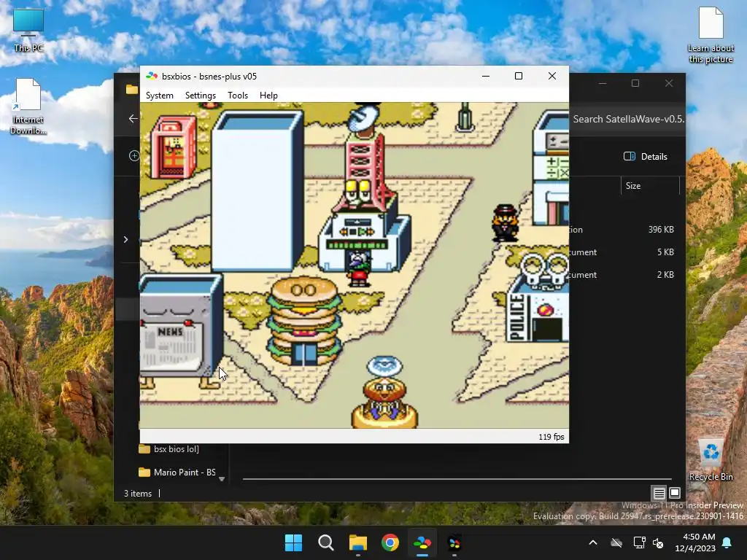Click the cloud sync tray icon

[x=616, y=542]
